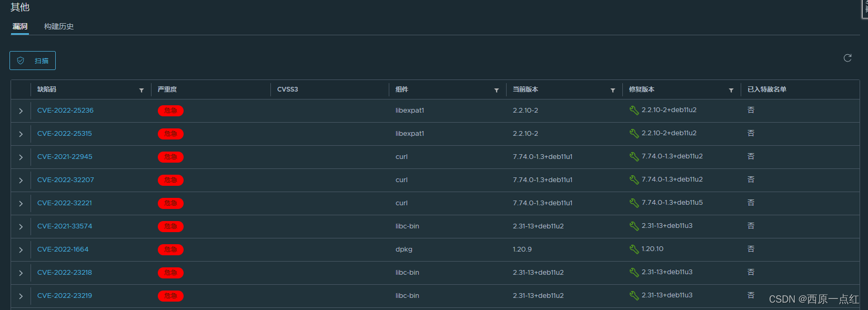Switch to the 构建历史 tab
The image size is (868, 310).
[59, 26]
